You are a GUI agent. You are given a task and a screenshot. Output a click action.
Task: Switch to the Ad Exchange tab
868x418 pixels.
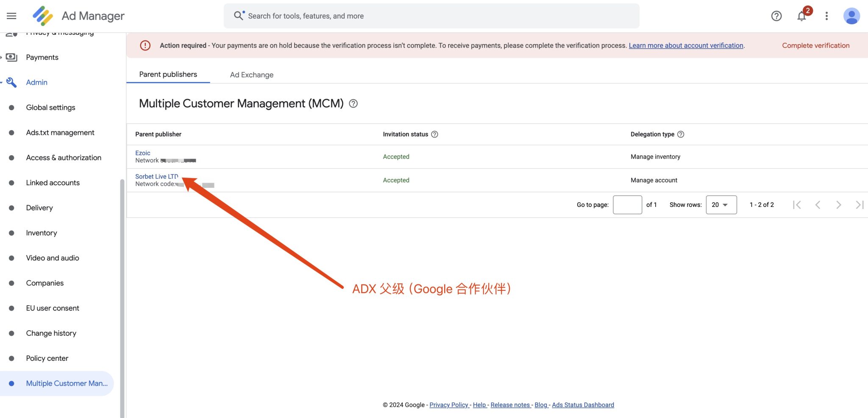(251, 75)
